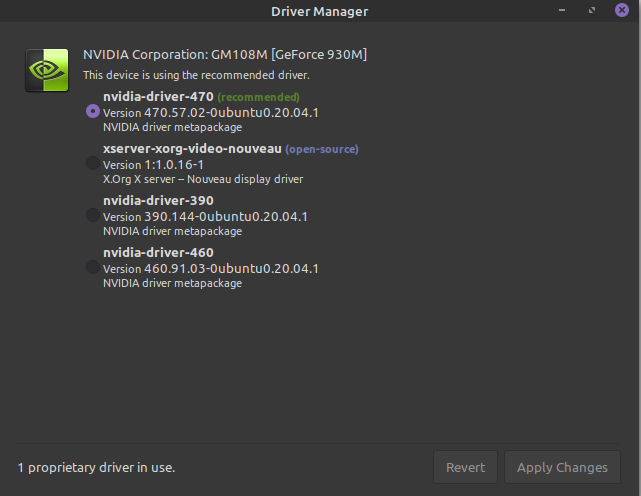
Task: Click the '(open-source)' tag
Action: tap(322, 149)
